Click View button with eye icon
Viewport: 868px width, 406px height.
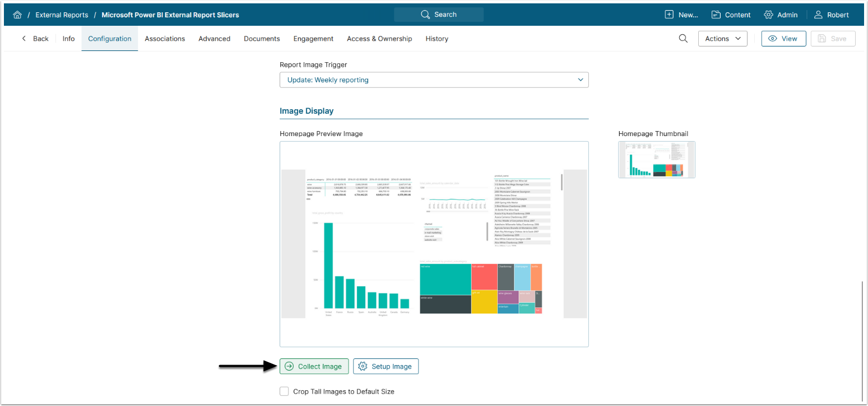[x=783, y=39]
